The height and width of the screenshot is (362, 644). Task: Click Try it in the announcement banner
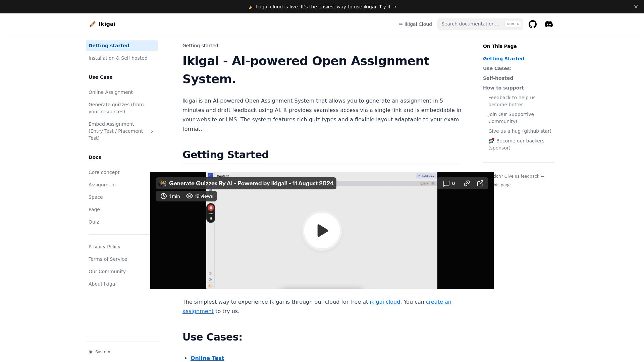(x=386, y=6)
